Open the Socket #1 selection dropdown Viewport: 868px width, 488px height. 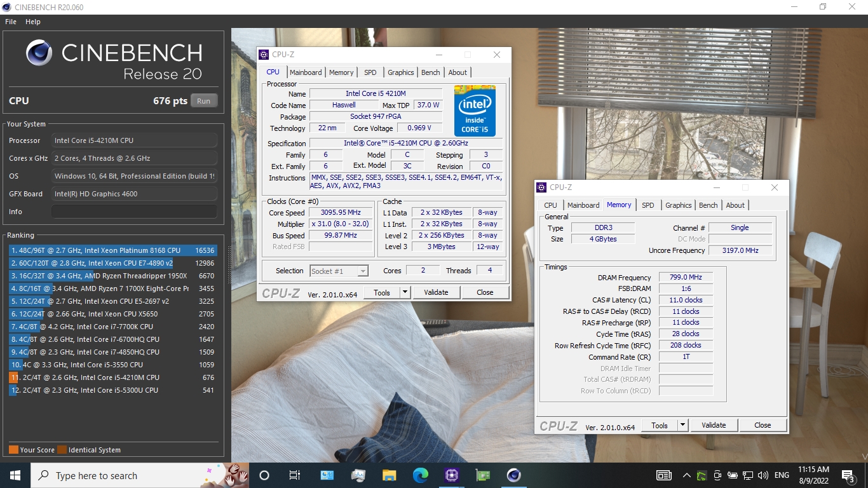click(x=339, y=271)
